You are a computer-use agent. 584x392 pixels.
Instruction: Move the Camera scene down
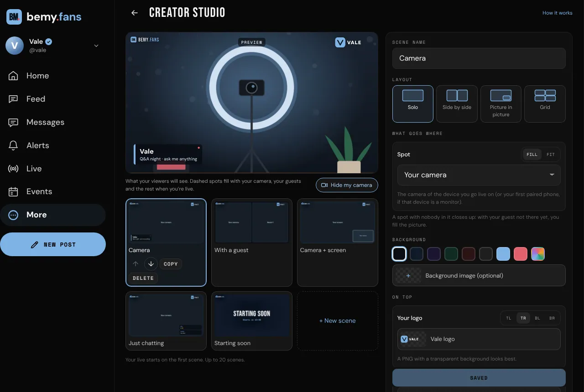(x=151, y=264)
